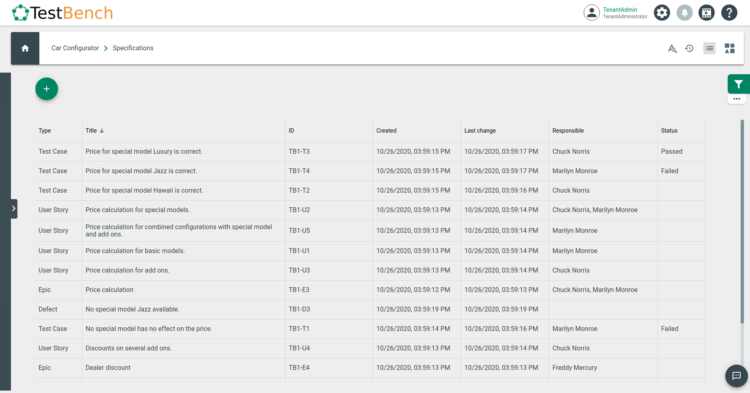Click 'Defect' type cell

click(x=48, y=309)
